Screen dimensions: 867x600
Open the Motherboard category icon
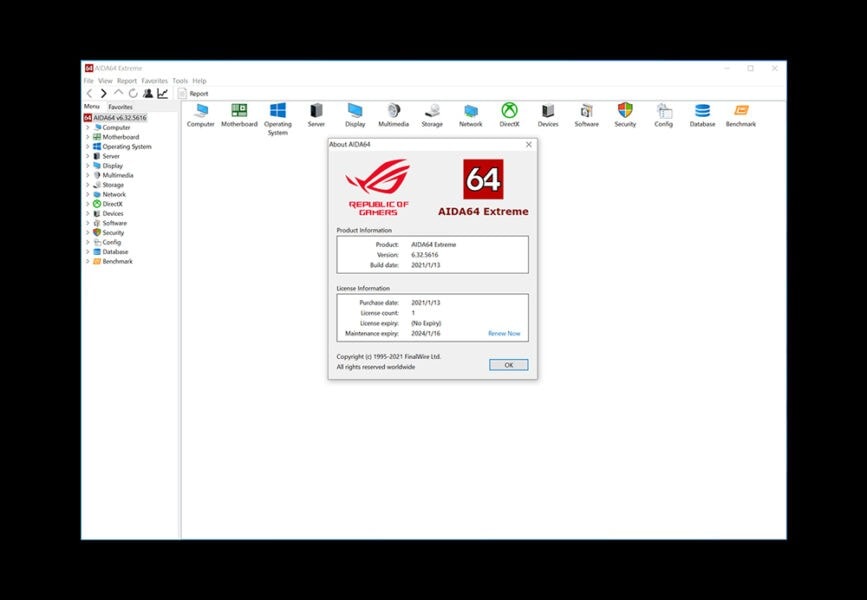239,110
